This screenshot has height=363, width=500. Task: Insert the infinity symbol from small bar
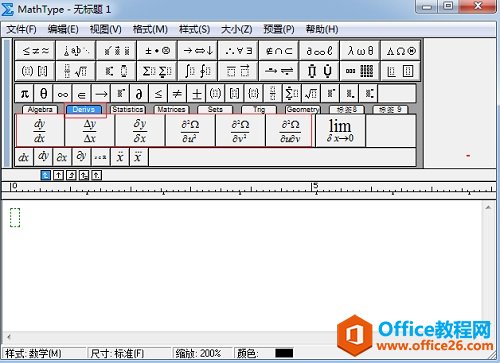63,93
